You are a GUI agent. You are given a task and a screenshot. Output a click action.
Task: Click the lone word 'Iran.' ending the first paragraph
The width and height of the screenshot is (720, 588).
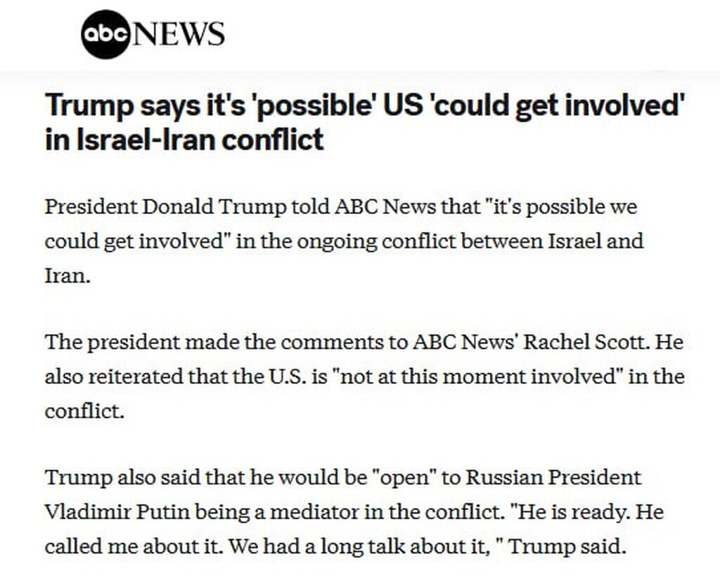[x=68, y=275]
